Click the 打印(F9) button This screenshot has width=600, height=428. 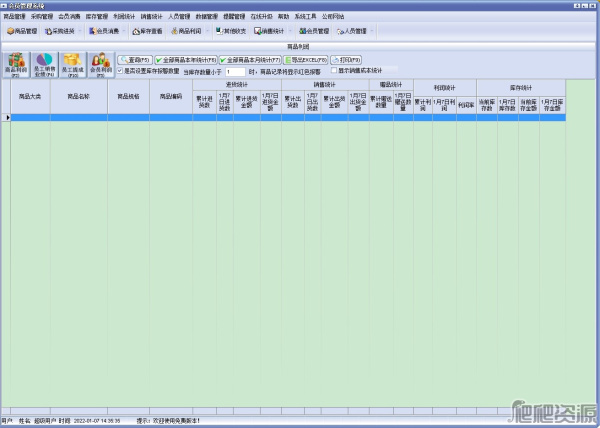349,60
